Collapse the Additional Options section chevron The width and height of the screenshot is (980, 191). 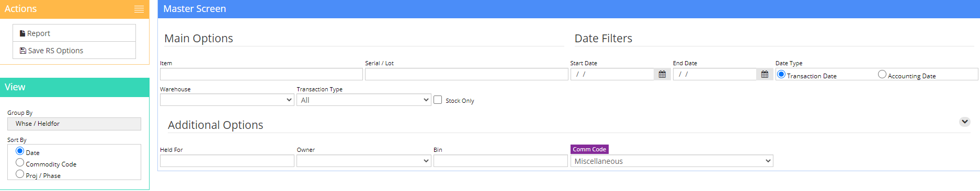point(965,122)
